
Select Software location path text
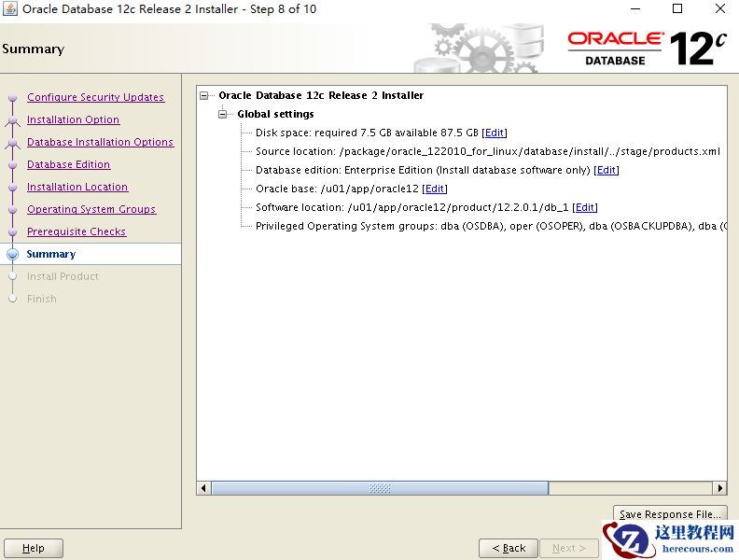coord(411,207)
